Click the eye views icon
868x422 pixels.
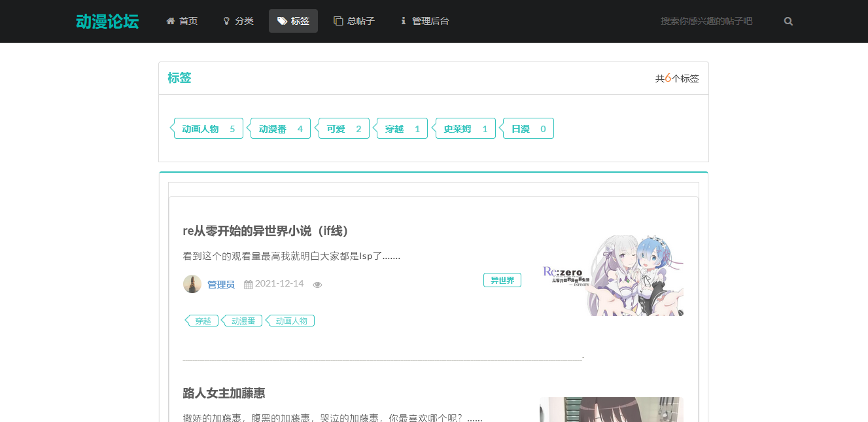click(318, 285)
